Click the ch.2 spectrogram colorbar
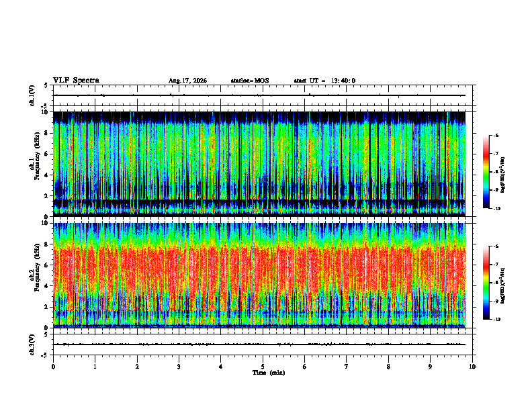532x411 pixels. pyautogui.click(x=486, y=283)
